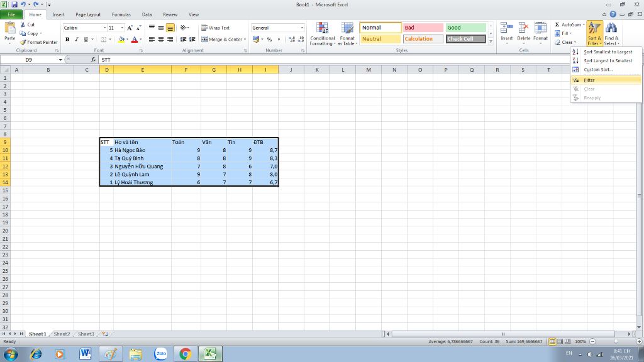Open the font size 11 dropdown
The height and width of the screenshot is (362, 644).
click(122, 28)
